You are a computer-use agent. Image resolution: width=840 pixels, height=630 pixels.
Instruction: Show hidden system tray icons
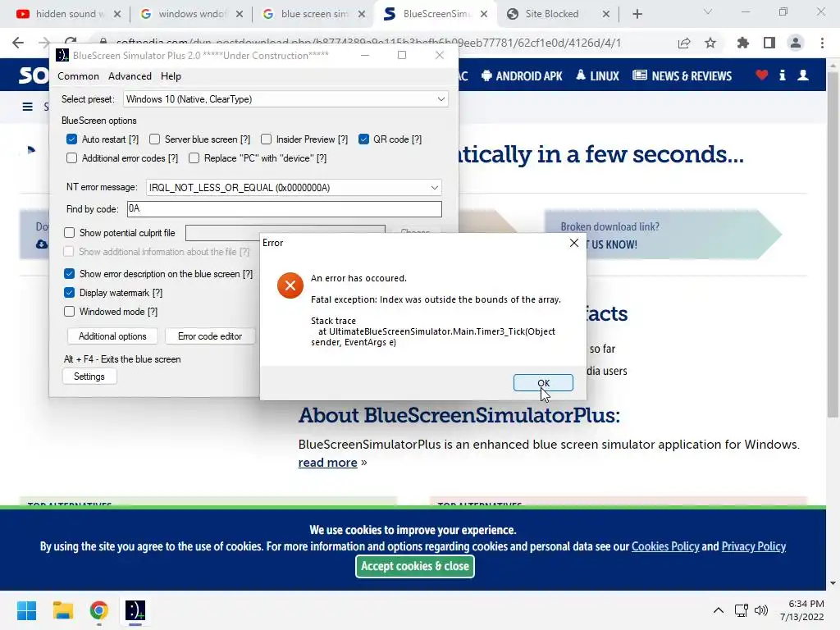point(719,610)
